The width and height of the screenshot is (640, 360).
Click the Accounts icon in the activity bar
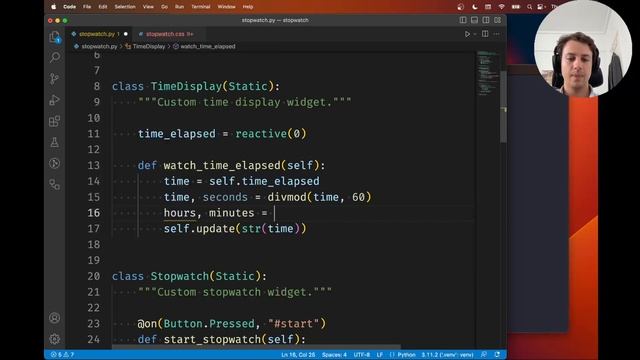54,318
